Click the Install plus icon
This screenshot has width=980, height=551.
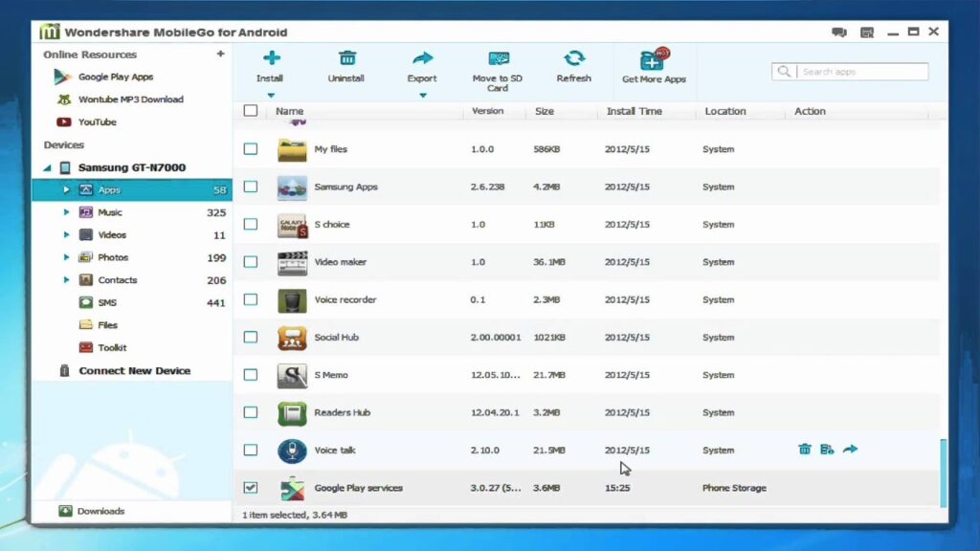271,58
